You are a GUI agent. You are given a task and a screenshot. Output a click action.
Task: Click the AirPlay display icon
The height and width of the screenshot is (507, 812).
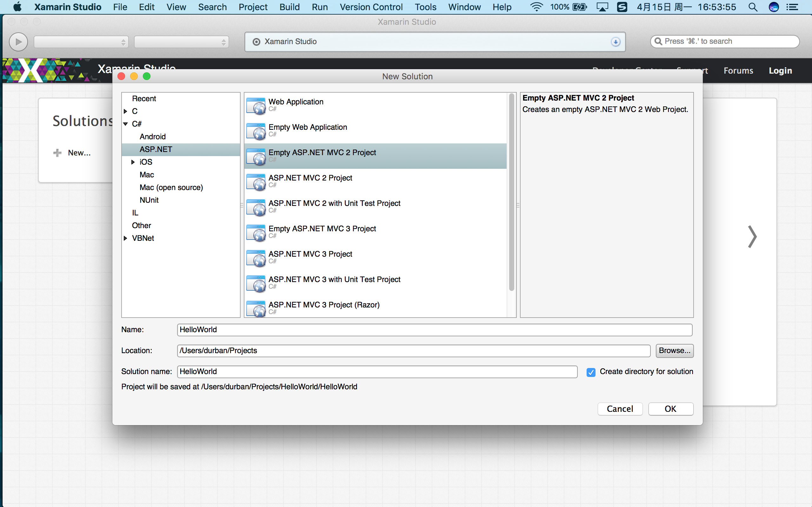pyautogui.click(x=602, y=7)
